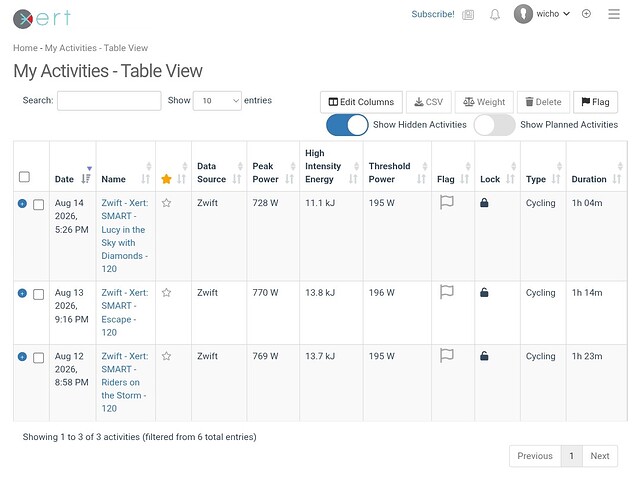
Task: Expand details for Aug 14 row
Action: pyautogui.click(x=22, y=203)
